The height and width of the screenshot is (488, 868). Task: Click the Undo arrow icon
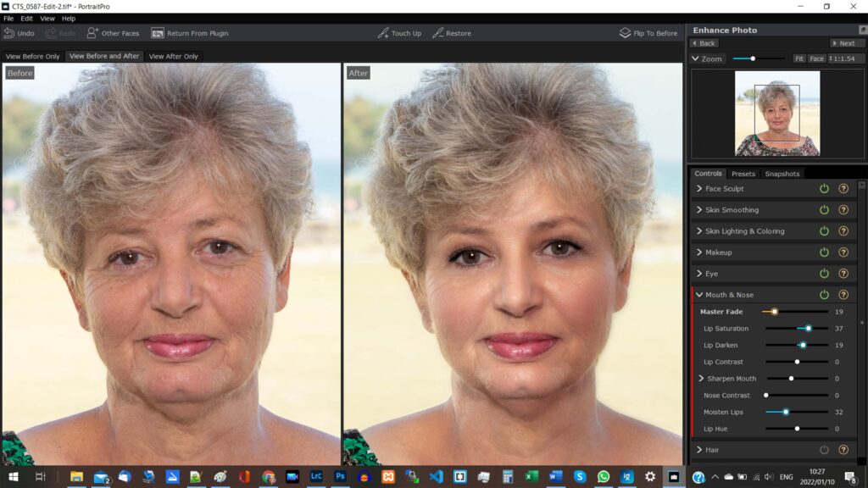click(9, 33)
